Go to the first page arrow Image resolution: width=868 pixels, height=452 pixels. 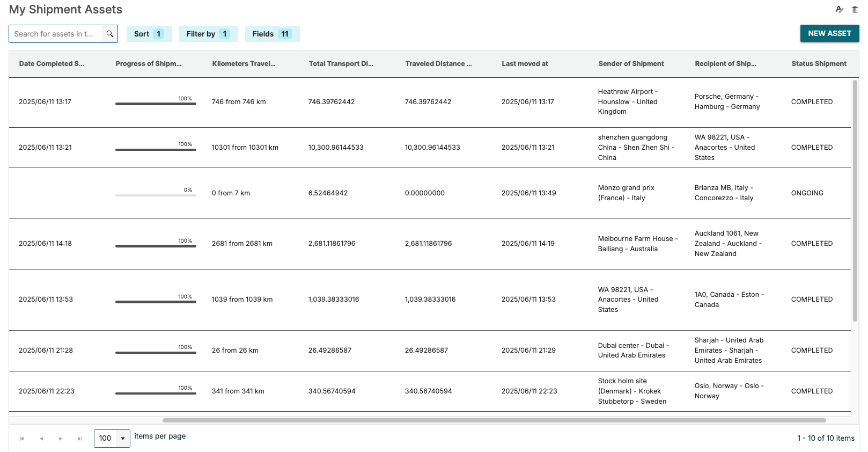pos(22,439)
